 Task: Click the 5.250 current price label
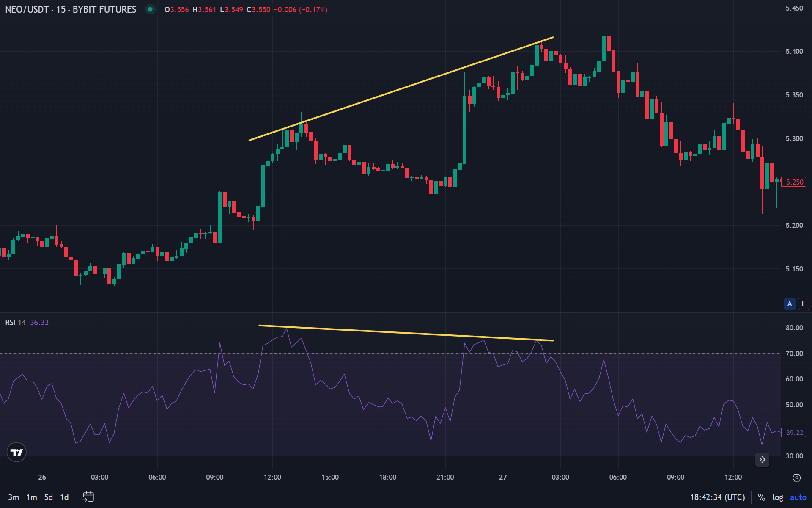pyautogui.click(x=794, y=182)
